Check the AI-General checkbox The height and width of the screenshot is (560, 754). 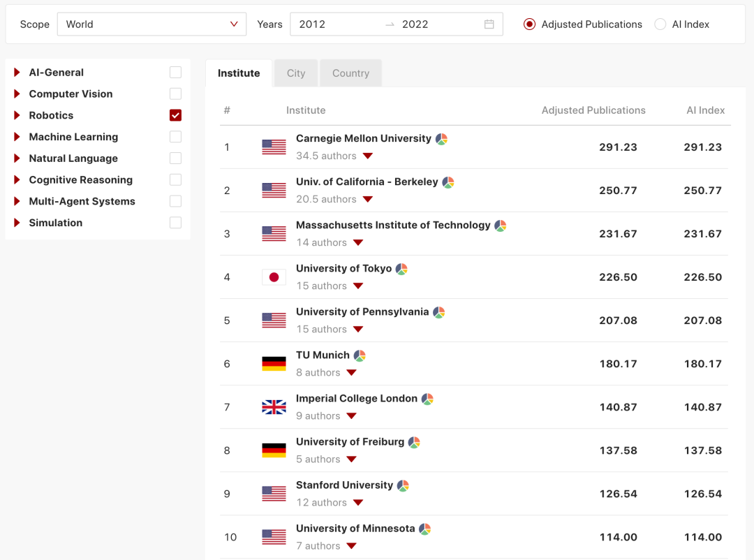pos(175,72)
